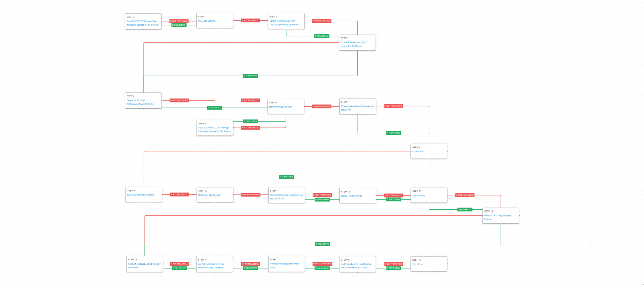
Task: Open Permission Groups Discovery Script link
Action: [x=284, y=264]
